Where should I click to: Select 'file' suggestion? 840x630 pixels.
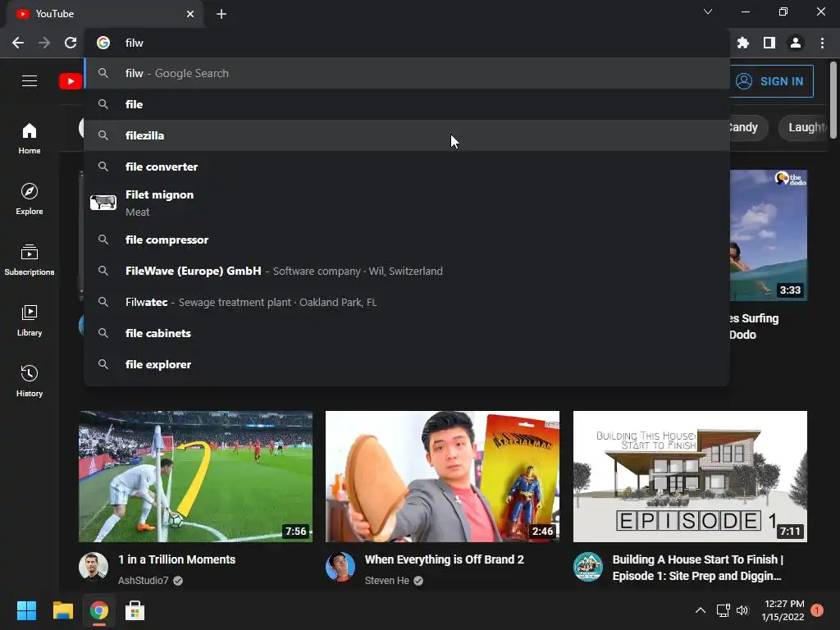tap(407, 104)
